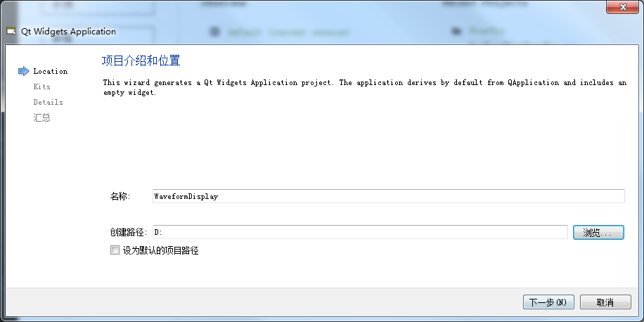The height and width of the screenshot is (322, 644).
Task: Click the 项目介绍和位置 heading
Action: pyautogui.click(x=141, y=60)
